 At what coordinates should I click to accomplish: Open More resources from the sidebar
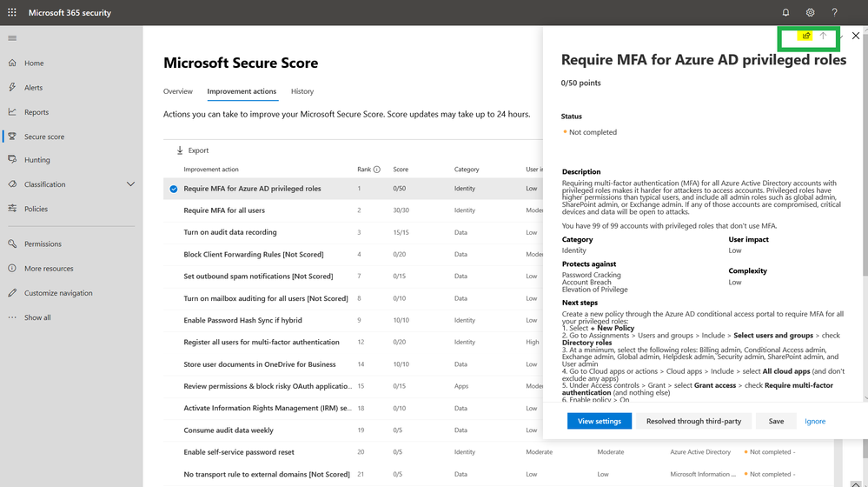[x=49, y=268]
